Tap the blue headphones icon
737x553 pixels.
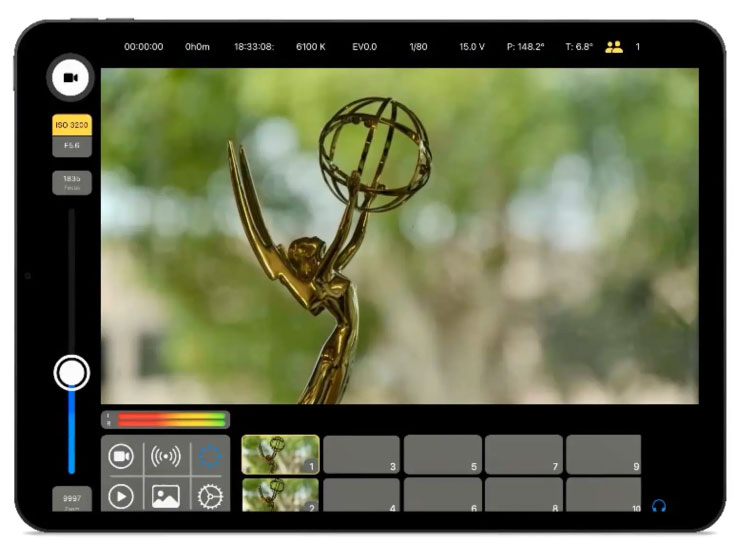point(659,506)
